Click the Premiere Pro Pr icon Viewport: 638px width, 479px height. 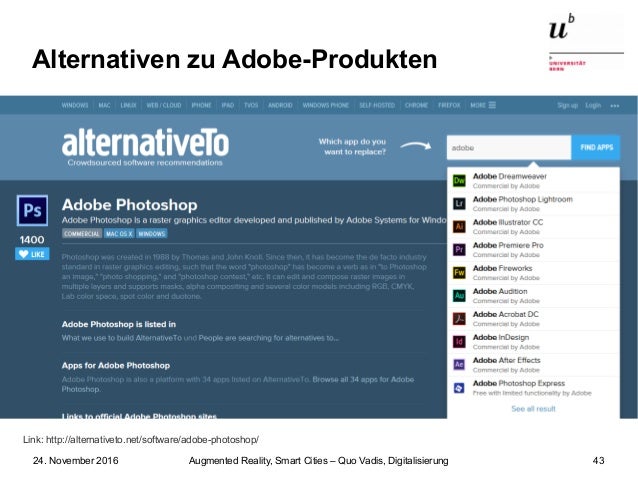coord(459,249)
